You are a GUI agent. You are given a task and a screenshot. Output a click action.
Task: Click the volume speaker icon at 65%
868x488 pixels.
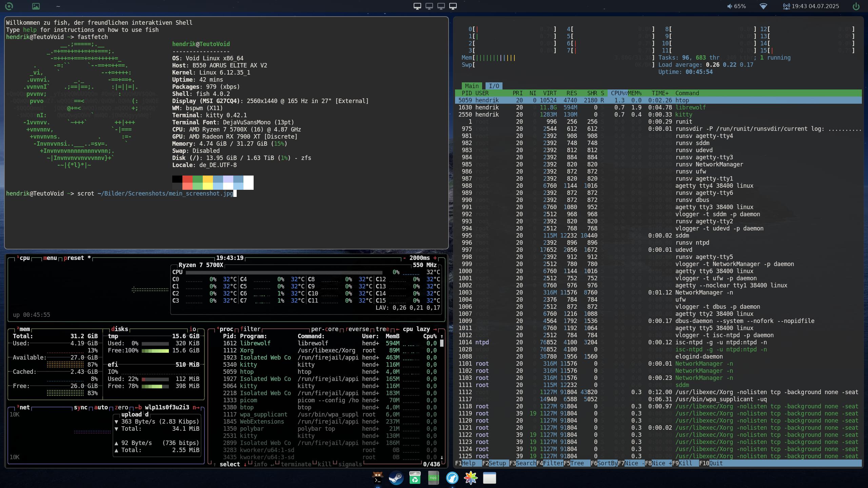coord(729,6)
